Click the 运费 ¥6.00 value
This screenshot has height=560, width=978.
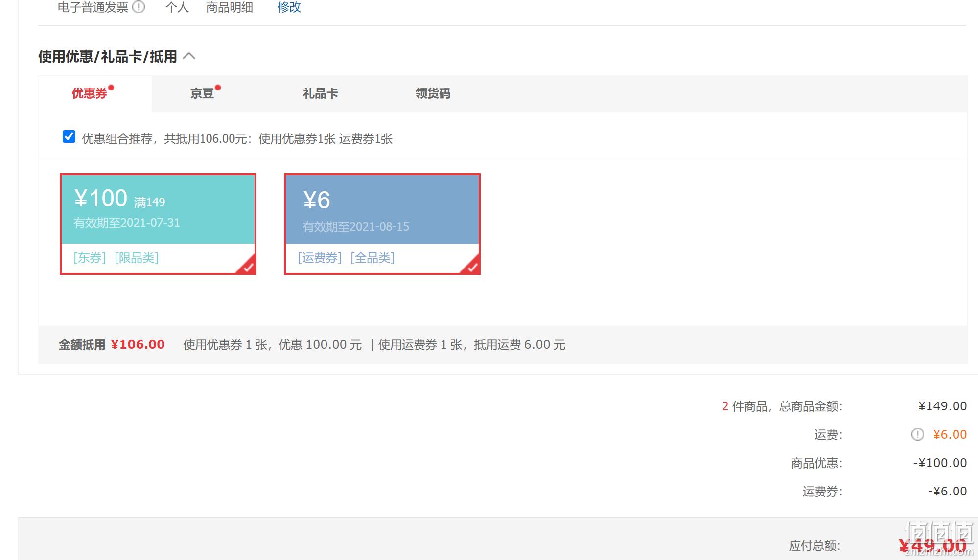950,434
